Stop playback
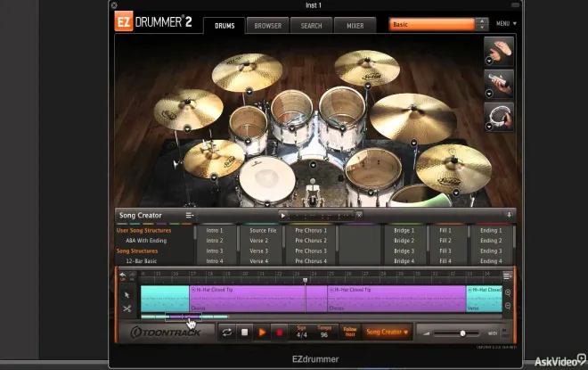Viewport: 588px width, 370px height. point(244,332)
